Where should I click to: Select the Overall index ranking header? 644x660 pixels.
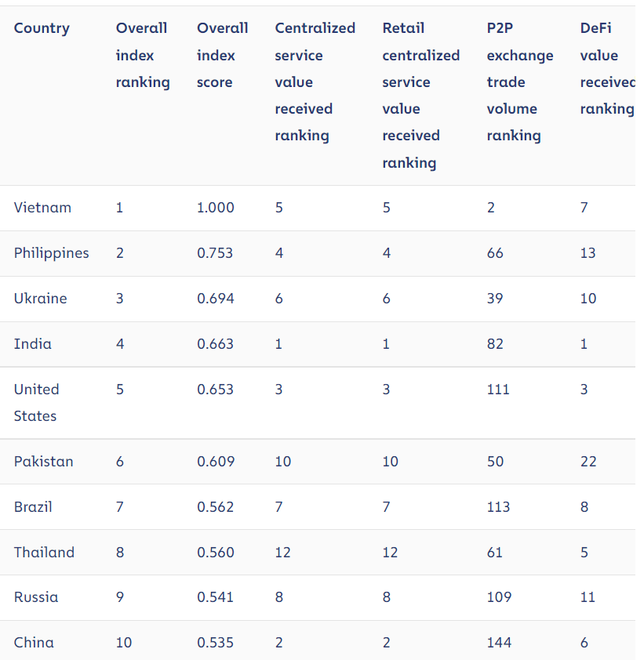143,55
